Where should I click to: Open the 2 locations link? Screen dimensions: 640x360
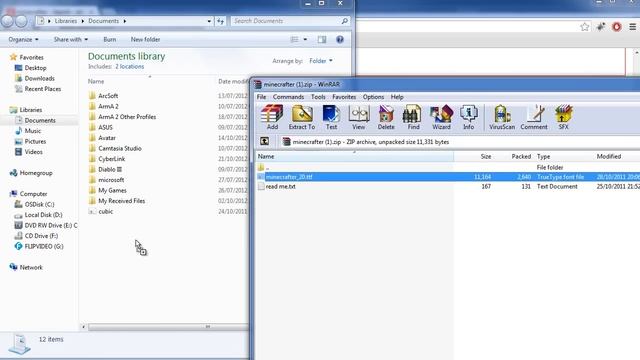(129, 67)
